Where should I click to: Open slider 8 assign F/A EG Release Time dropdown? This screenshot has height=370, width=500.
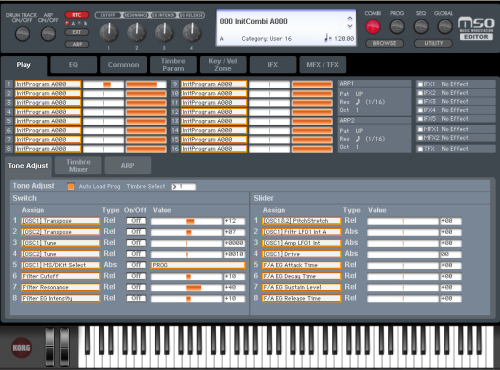302,298
